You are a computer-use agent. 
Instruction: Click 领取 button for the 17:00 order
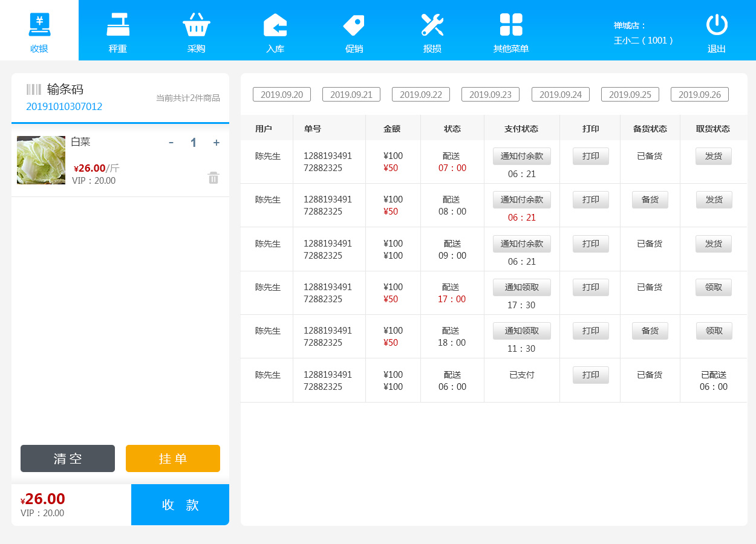coord(714,287)
